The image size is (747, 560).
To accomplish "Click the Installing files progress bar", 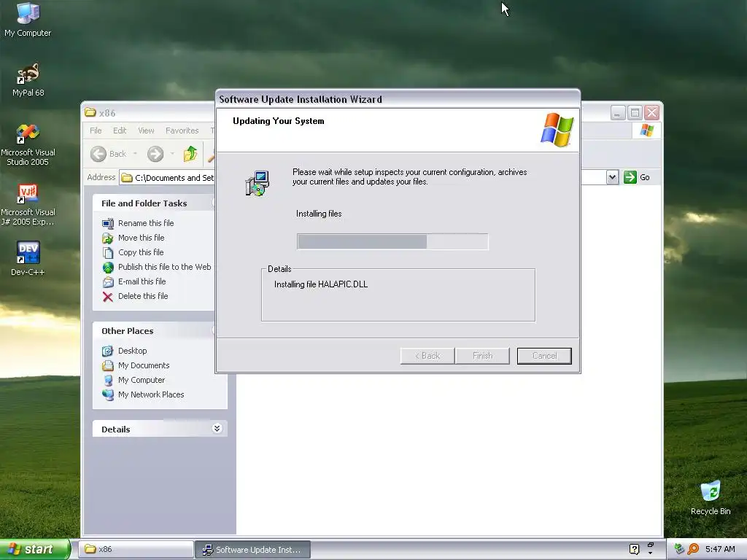I will (x=392, y=241).
